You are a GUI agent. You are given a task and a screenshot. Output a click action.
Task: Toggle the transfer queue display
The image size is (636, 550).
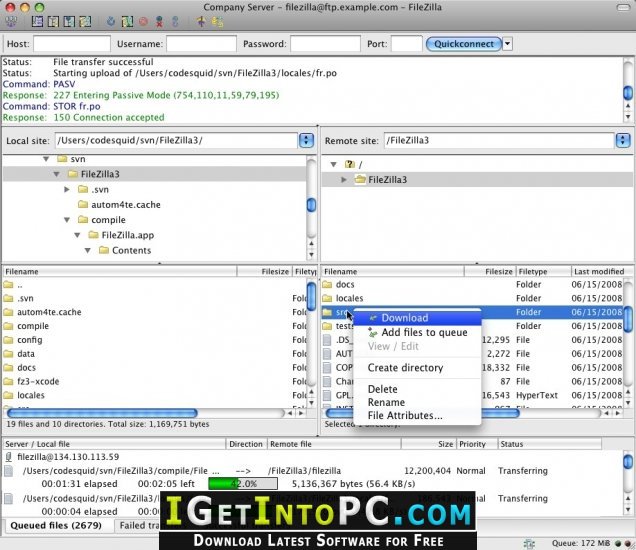[85, 21]
